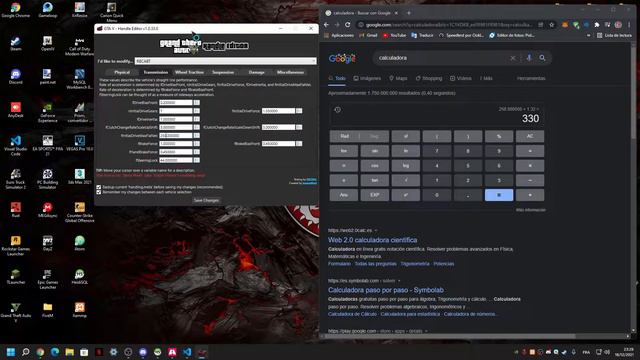Click spinner next to fBrakeBiasFront field
The image size is (640, 360).
(x=299, y=144)
